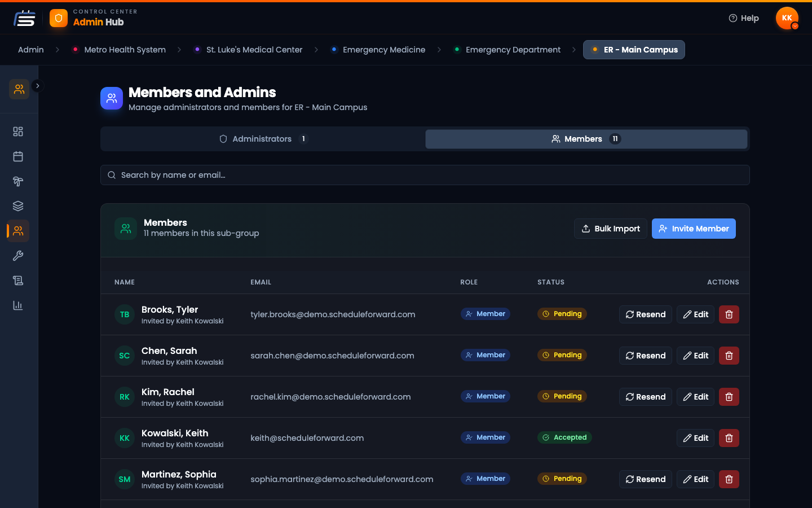Image resolution: width=812 pixels, height=508 pixels.
Task: Open the bar chart reports sidebar icon
Action: [x=18, y=305]
